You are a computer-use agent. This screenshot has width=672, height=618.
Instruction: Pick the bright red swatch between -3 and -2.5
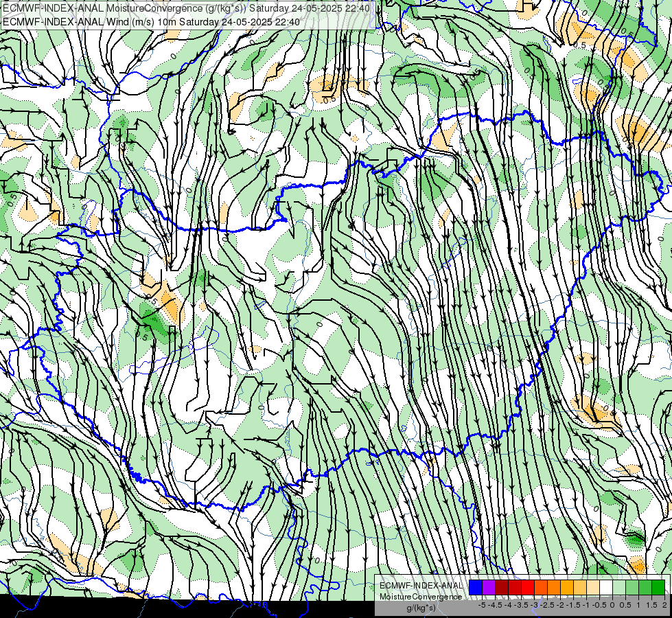528,588
